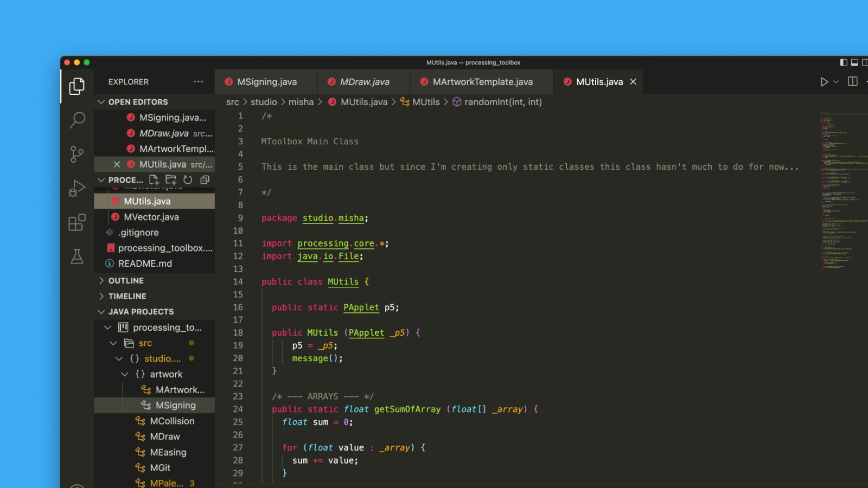The image size is (868, 488).
Task: Click the New Folder icon
Action: click(170, 179)
